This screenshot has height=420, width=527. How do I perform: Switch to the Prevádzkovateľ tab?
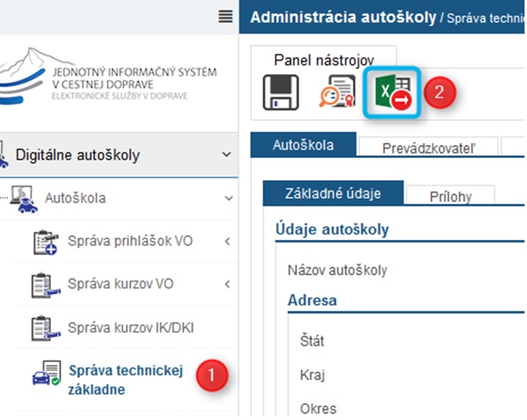[x=428, y=148]
